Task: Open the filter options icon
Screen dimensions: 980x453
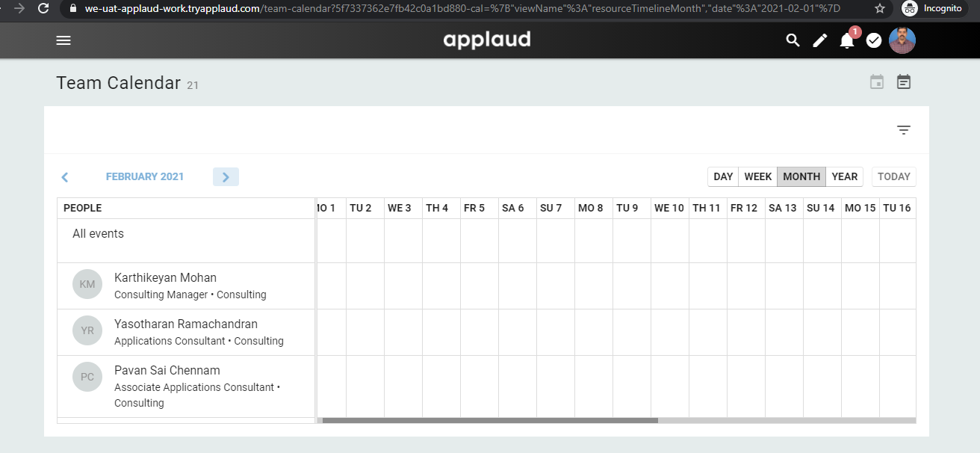Action: point(904,130)
